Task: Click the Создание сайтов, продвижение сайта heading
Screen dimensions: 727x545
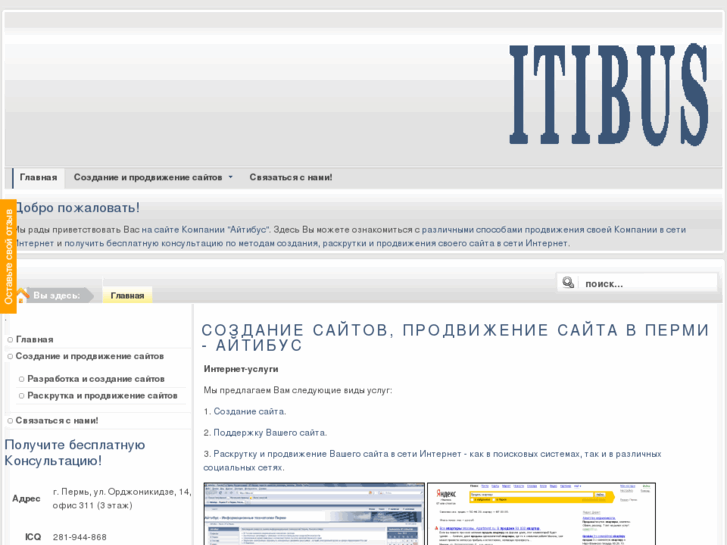Action: click(x=454, y=338)
